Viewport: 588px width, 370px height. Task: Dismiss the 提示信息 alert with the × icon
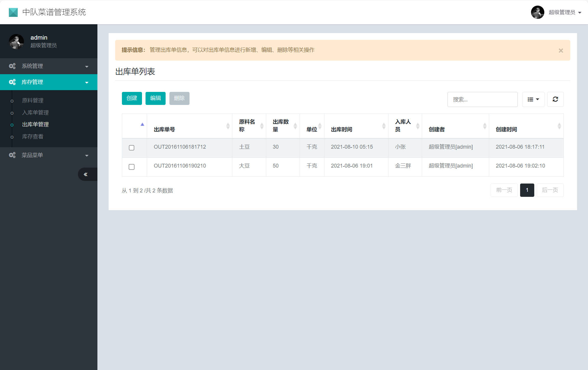click(561, 50)
